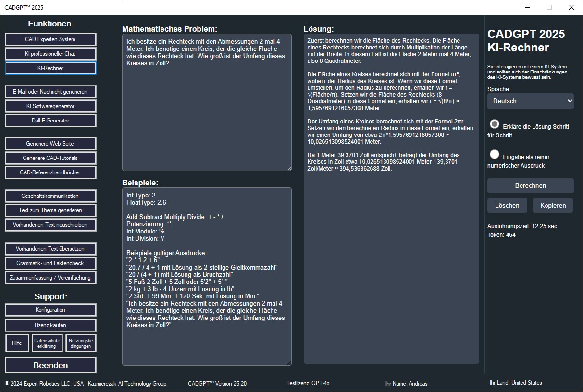Click the 'Int Modulo: %' example line
The width and height of the screenshot is (583, 392).
145,231
